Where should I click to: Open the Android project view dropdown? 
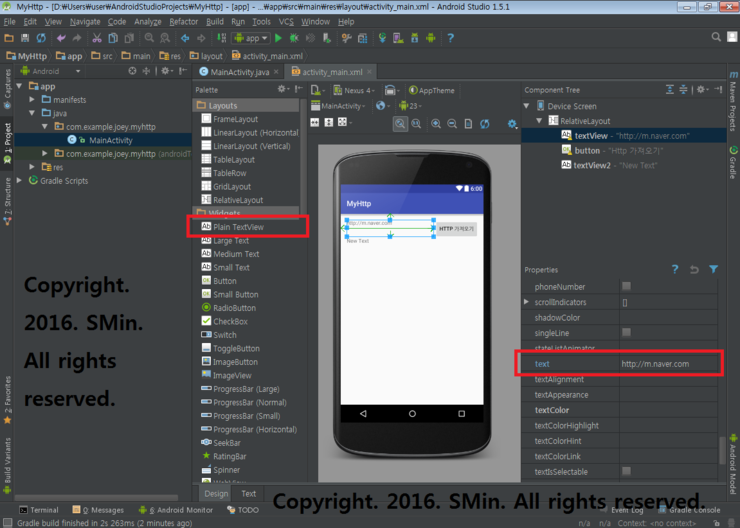point(50,71)
